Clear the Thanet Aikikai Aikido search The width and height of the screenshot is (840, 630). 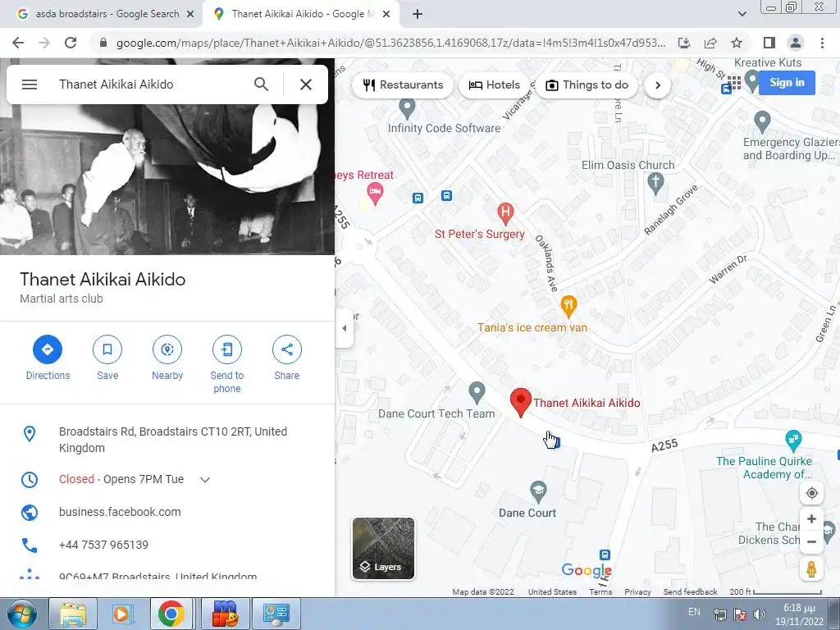pyautogui.click(x=306, y=84)
